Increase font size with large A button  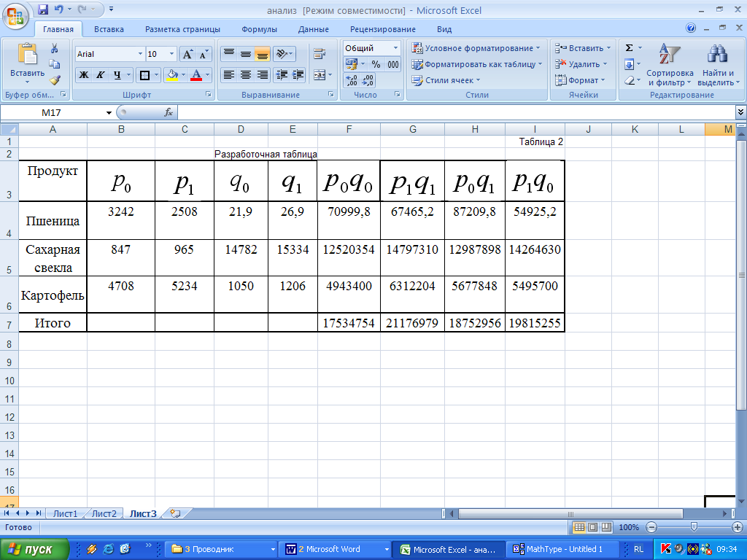point(187,54)
